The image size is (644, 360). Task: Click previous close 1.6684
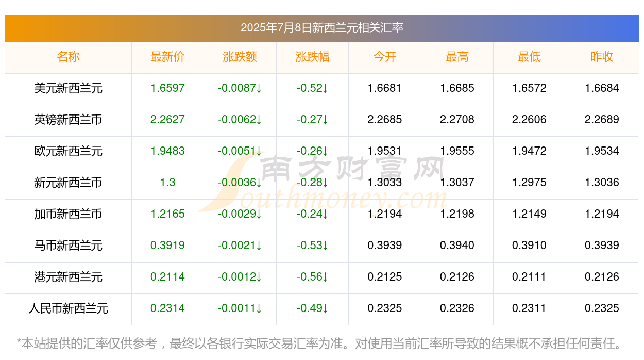tap(602, 88)
